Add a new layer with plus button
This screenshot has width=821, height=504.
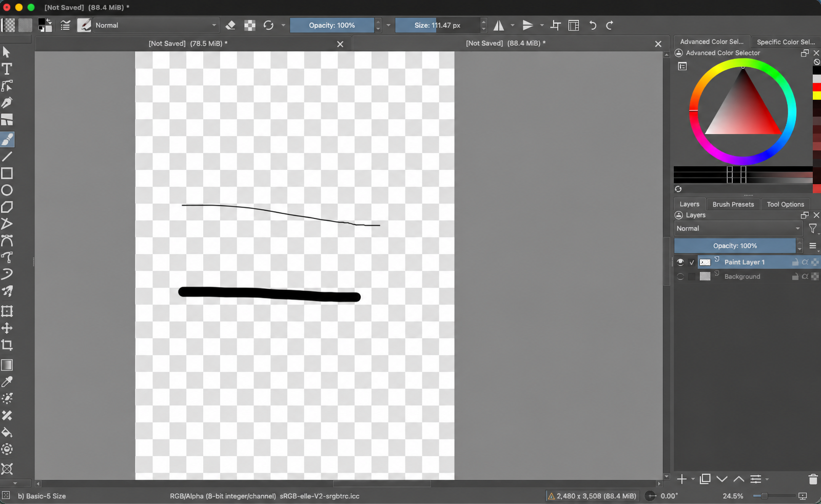(x=681, y=479)
